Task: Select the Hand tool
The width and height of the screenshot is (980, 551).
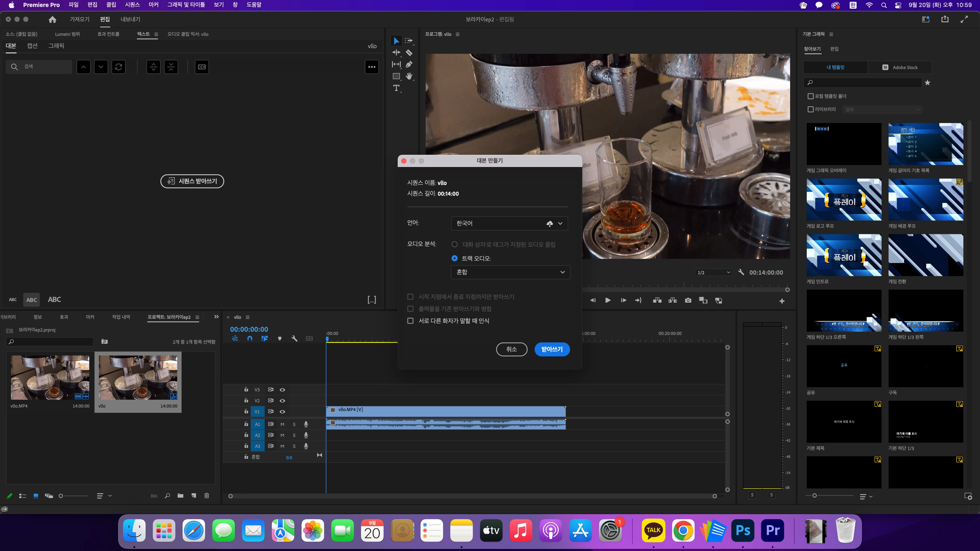Action: click(409, 76)
